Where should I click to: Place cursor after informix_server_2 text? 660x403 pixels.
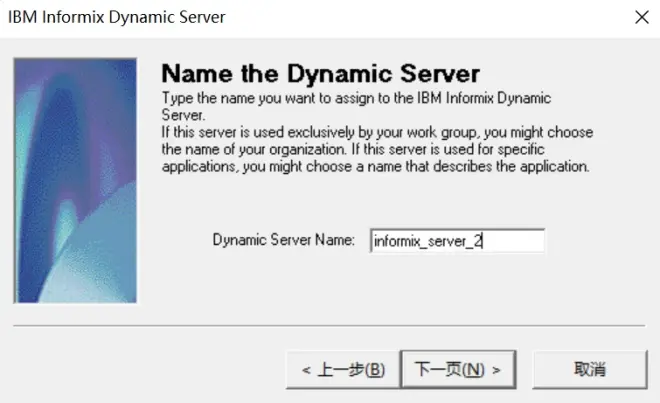pos(483,241)
